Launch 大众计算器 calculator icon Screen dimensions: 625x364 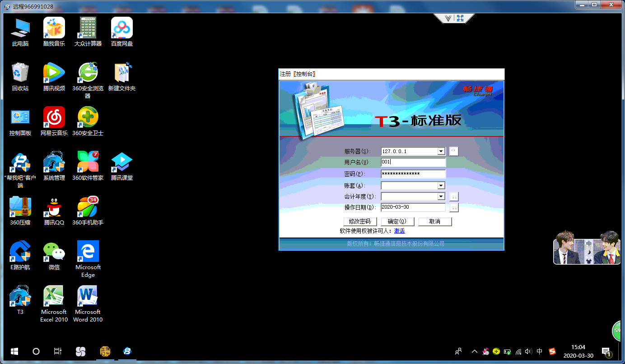[x=88, y=32]
